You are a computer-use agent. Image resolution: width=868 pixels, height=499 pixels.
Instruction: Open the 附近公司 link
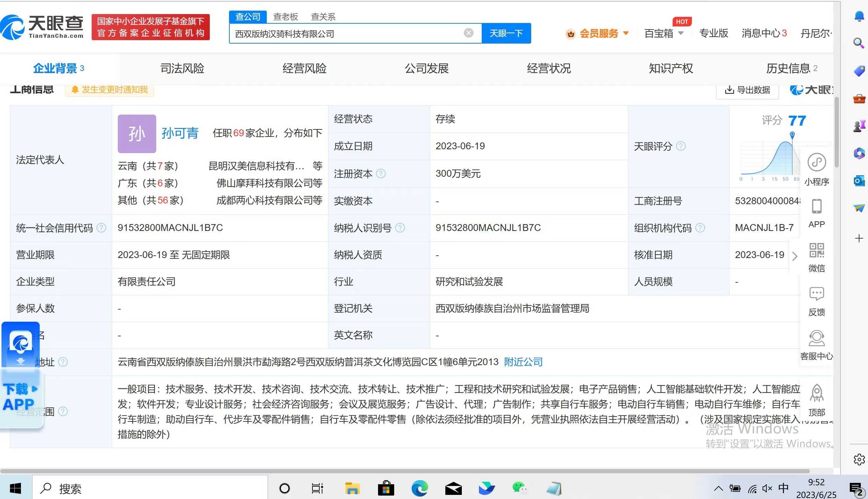pos(523,362)
